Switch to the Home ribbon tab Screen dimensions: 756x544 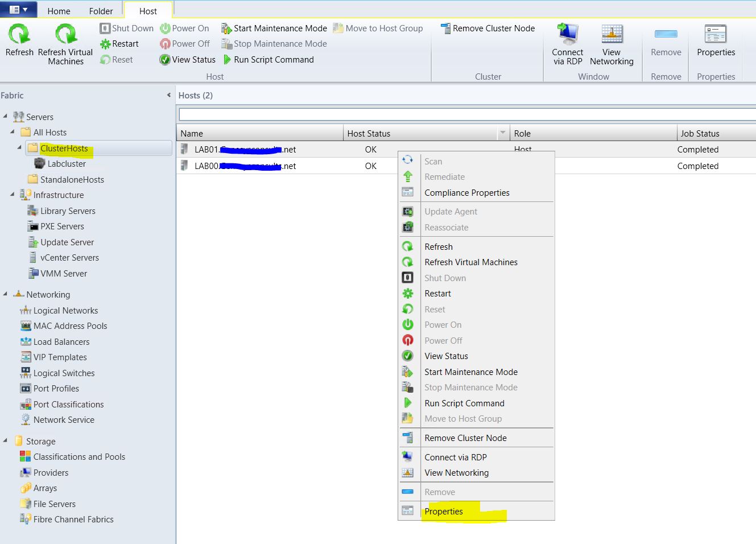[59, 11]
